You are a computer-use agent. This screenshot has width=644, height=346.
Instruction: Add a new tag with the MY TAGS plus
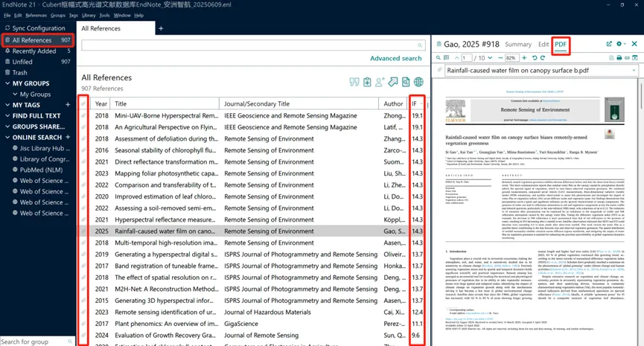click(x=68, y=105)
